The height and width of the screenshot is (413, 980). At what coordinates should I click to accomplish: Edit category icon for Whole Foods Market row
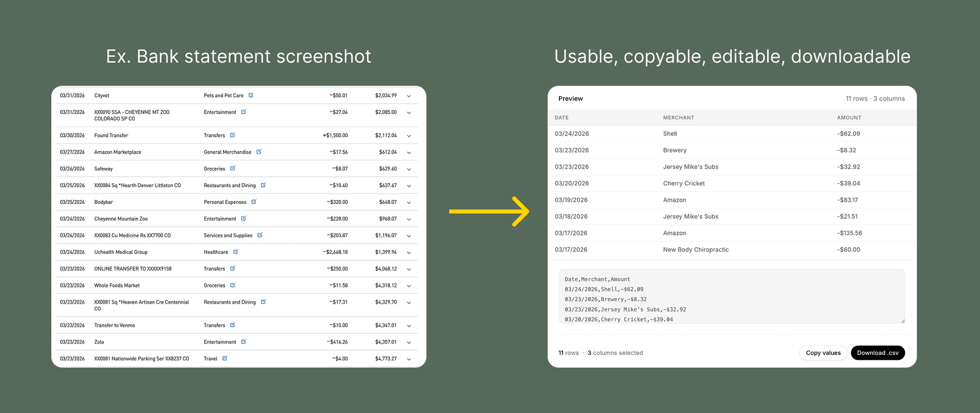pyautogui.click(x=233, y=285)
